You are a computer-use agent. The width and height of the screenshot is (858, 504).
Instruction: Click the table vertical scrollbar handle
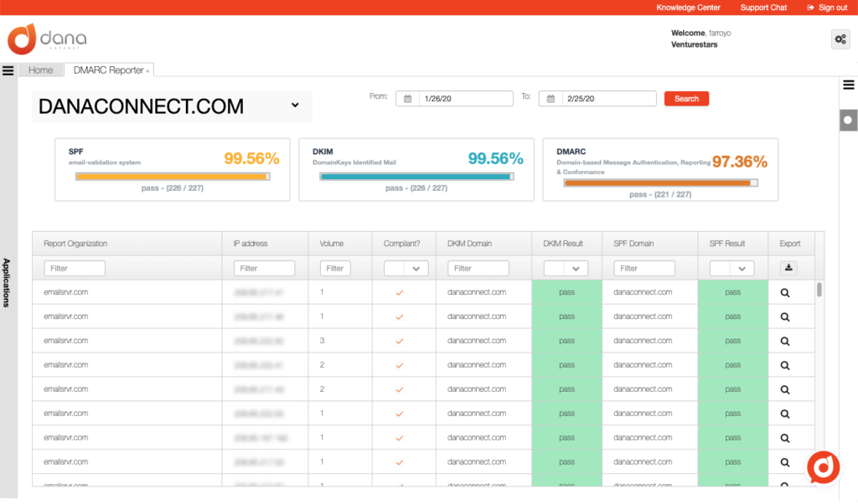819,289
